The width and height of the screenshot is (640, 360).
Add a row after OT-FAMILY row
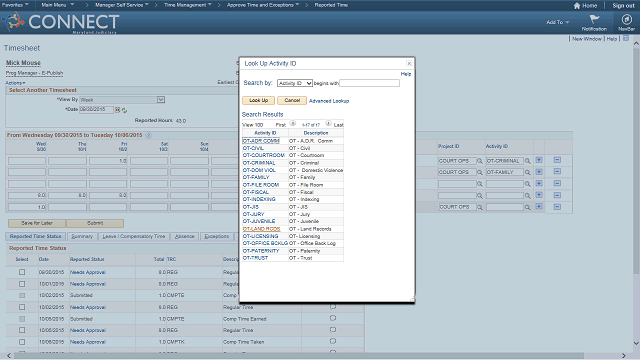[539, 171]
